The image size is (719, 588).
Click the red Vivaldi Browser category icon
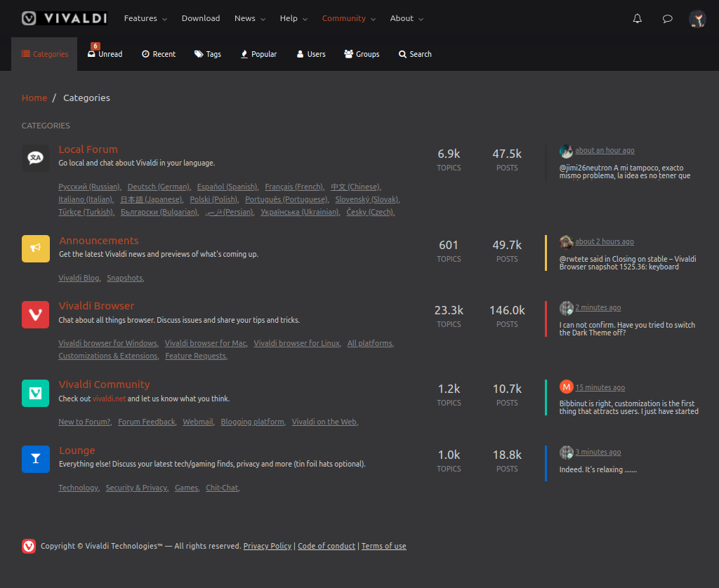point(35,314)
